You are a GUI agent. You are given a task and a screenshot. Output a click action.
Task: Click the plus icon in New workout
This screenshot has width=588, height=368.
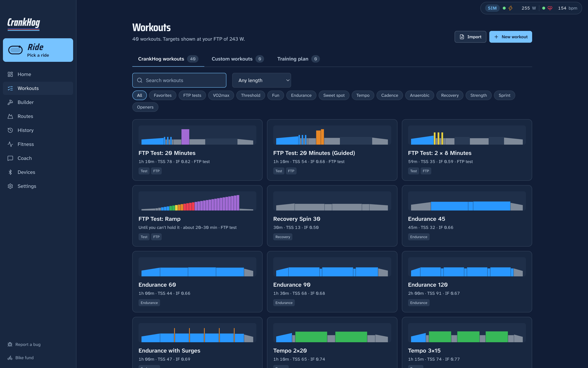[x=496, y=37]
